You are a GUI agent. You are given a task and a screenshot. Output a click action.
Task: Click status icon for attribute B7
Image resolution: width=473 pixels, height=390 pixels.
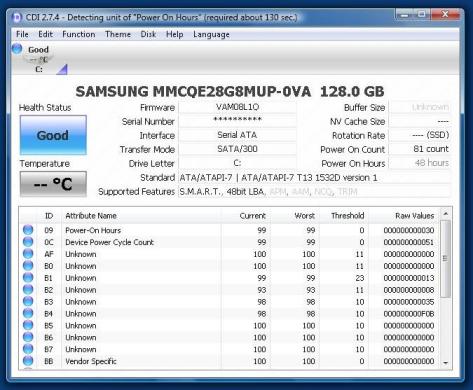coord(28,349)
